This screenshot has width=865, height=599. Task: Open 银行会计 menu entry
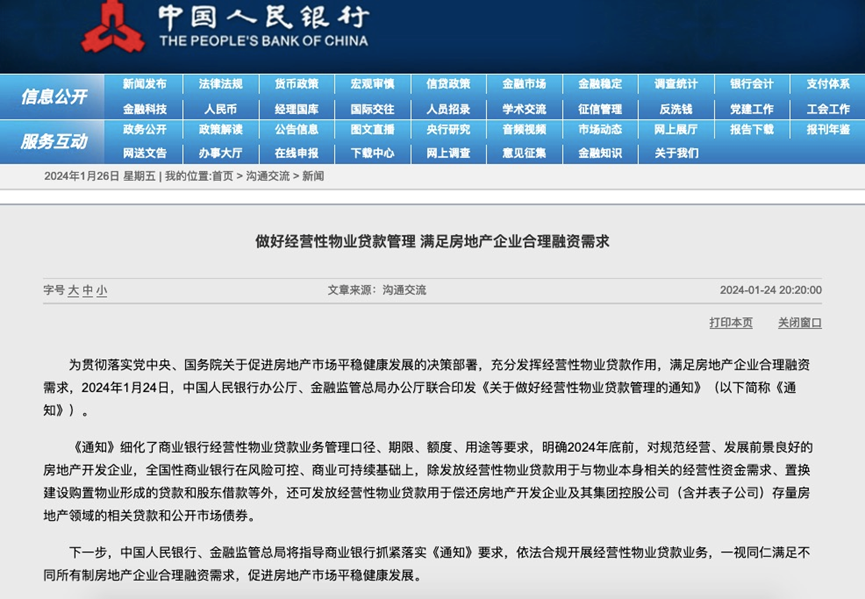pyautogui.click(x=752, y=84)
